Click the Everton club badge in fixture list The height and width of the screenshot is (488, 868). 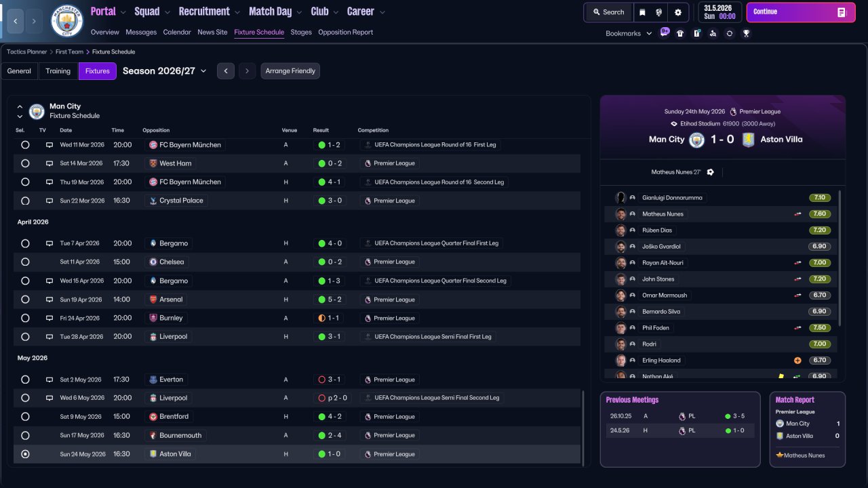(153, 380)
